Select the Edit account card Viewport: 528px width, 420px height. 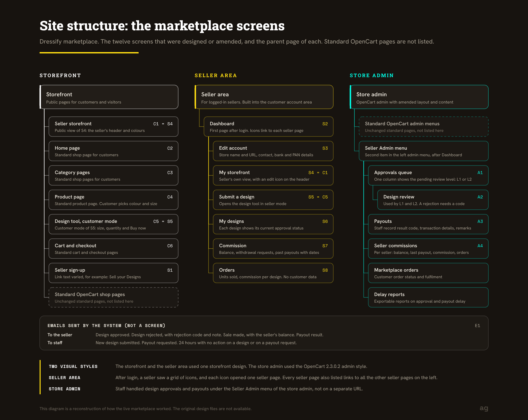click(x=273, y=151)
